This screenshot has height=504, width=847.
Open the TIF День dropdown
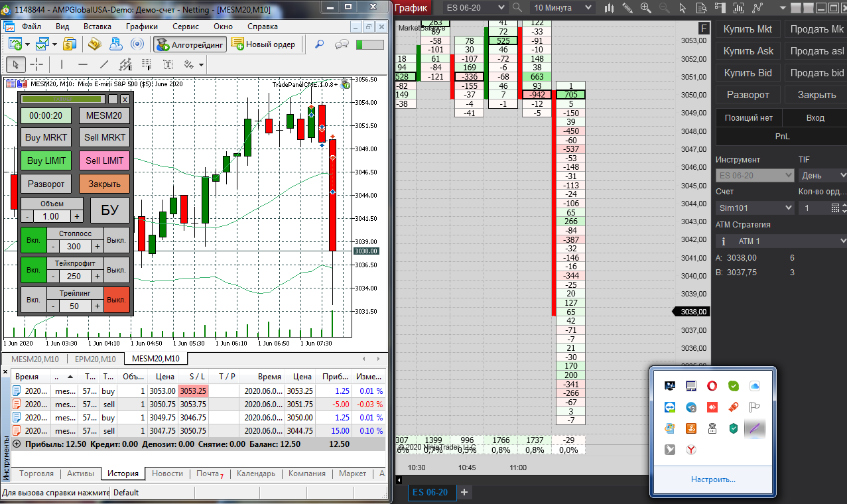tap(823, 175)
